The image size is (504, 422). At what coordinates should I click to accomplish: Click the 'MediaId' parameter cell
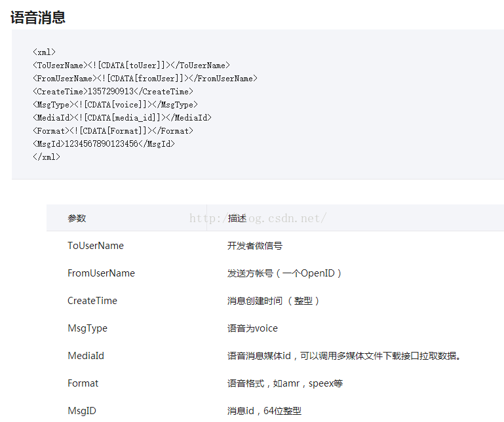(x=86, y=356)
